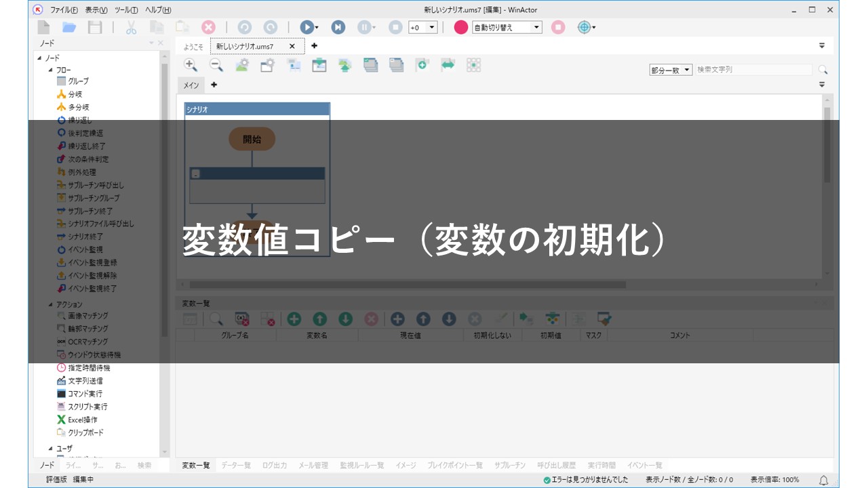
Task: Zoom out on the flowchart
Action: pos(216,65)
